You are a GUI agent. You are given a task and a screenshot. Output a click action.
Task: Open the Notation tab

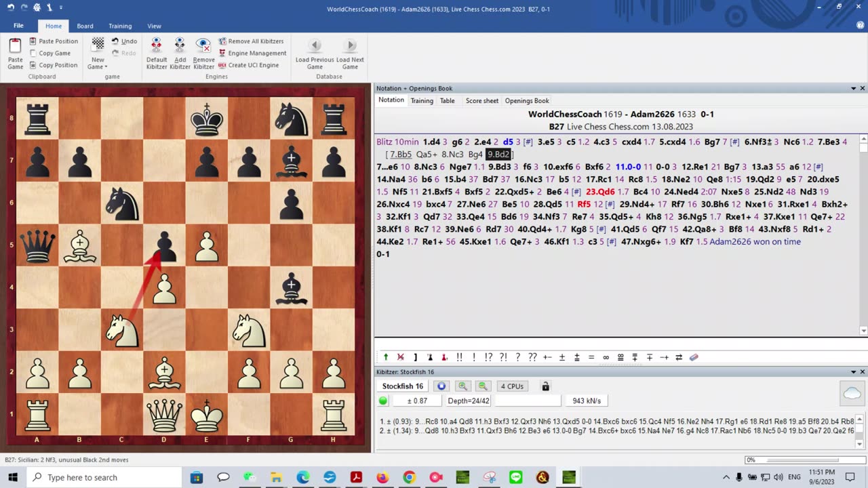click(391, 100)
